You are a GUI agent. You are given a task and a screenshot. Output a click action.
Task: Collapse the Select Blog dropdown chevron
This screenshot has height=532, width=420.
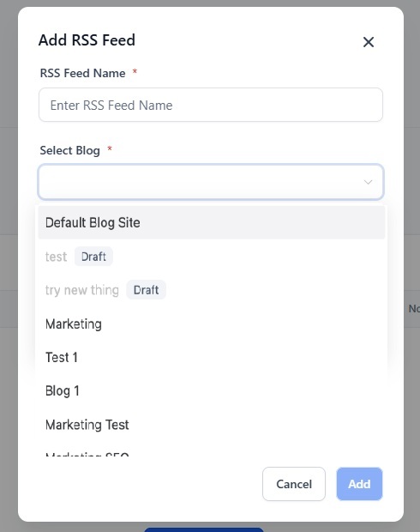click(x=368, y=182)
